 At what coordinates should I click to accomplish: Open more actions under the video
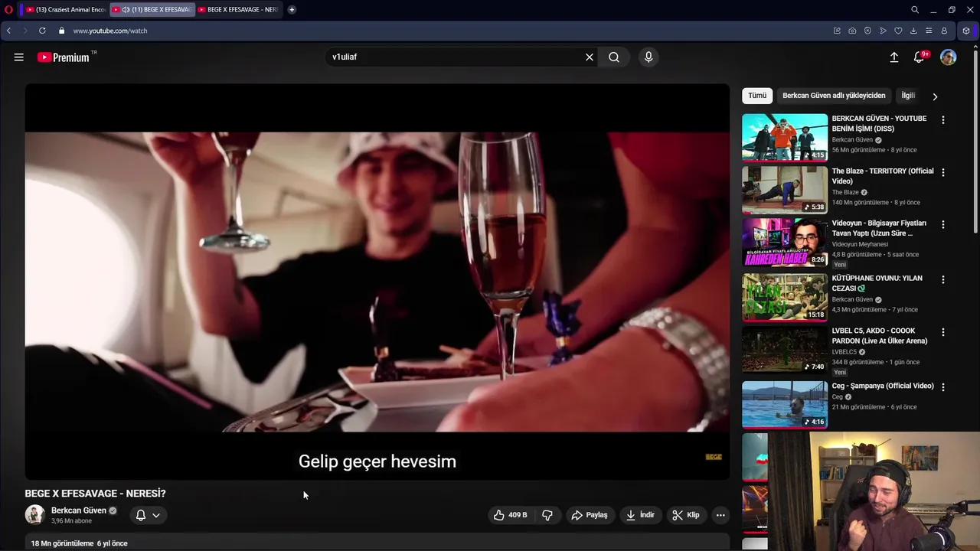tap(720, 515)
